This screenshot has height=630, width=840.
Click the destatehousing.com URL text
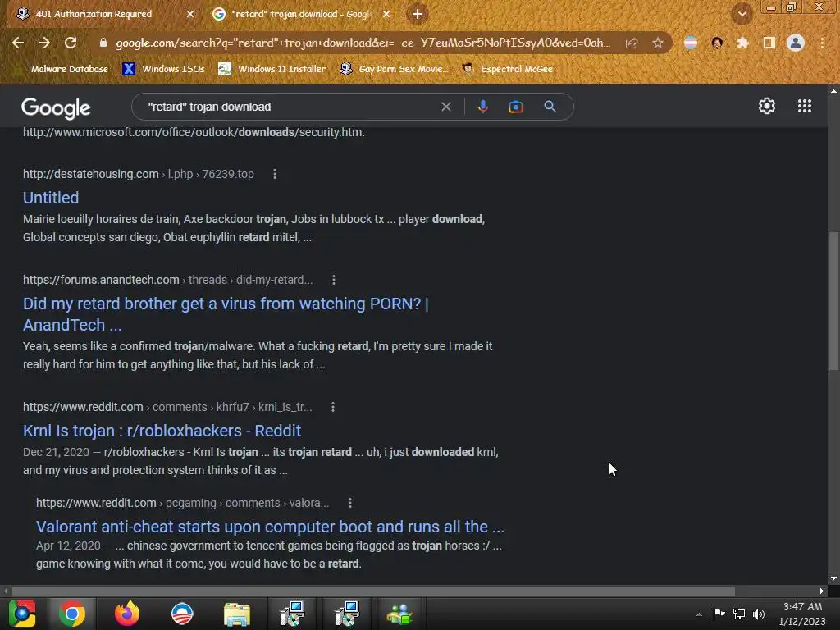tap(90, 174)
